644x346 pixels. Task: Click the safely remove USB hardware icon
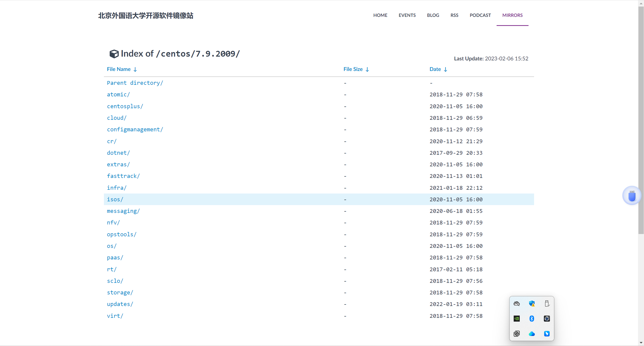547,303
